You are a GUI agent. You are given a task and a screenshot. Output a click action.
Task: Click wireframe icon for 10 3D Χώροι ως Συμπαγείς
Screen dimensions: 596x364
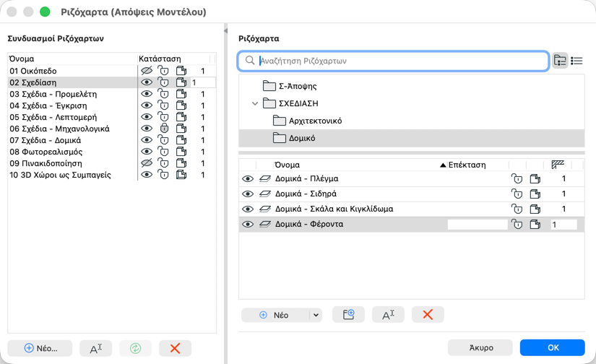coord(181,175)
